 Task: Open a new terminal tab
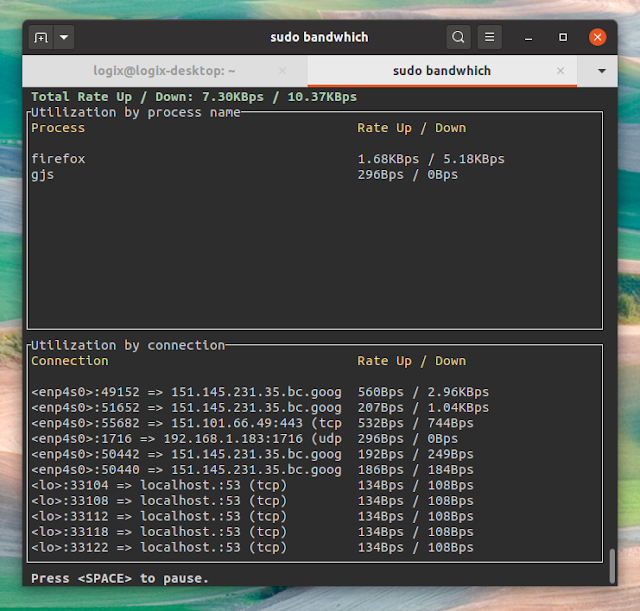tap(41, 38)
